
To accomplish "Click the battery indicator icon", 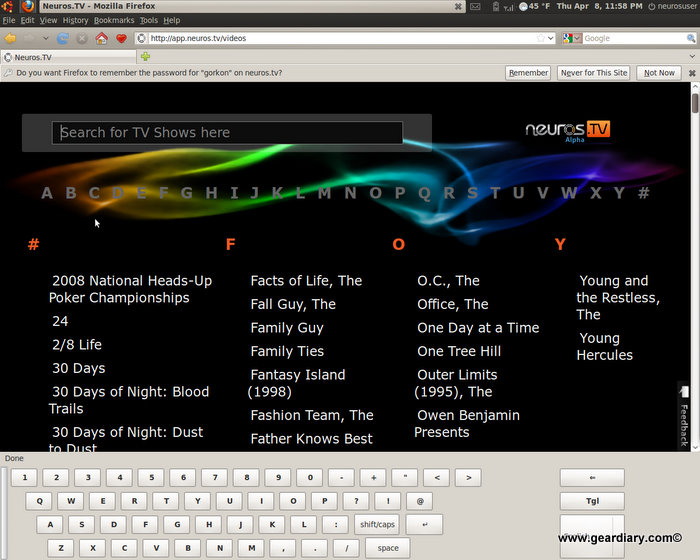I will (x=496, y=6).
